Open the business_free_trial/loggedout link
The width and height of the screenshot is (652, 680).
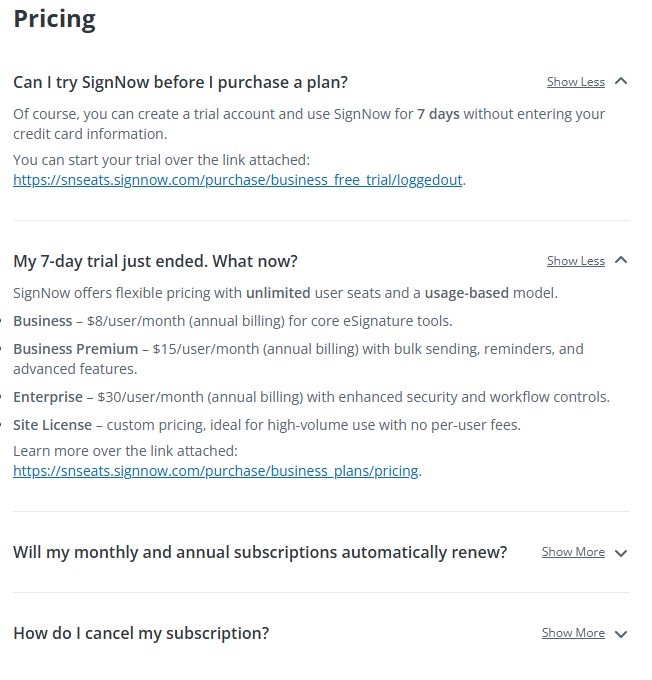(x=238, y=180)
